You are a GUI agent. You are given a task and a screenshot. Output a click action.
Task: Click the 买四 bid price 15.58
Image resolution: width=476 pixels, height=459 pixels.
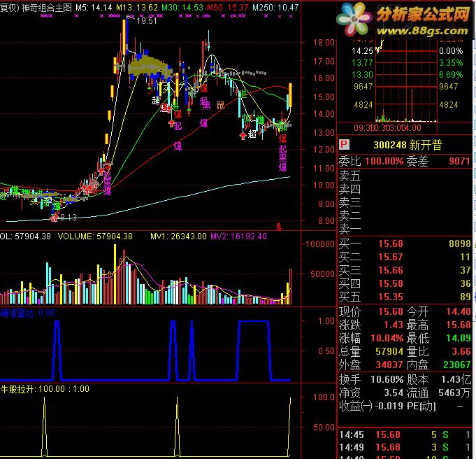tap(391, 283)
